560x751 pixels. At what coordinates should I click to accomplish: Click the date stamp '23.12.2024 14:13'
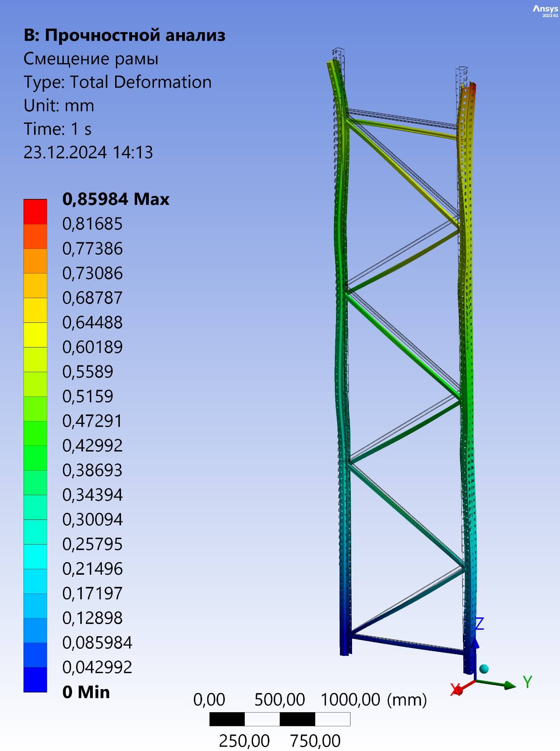88,152
